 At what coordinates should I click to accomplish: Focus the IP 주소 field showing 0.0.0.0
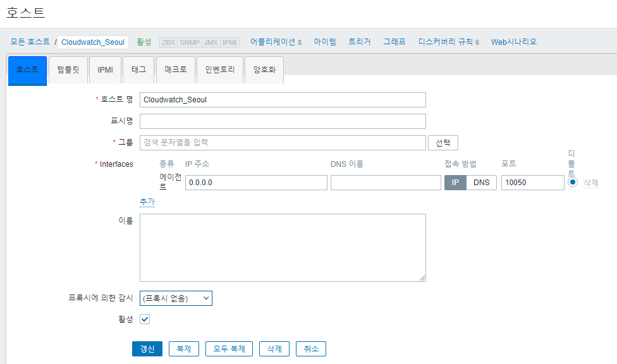click(x=256, y=183)
